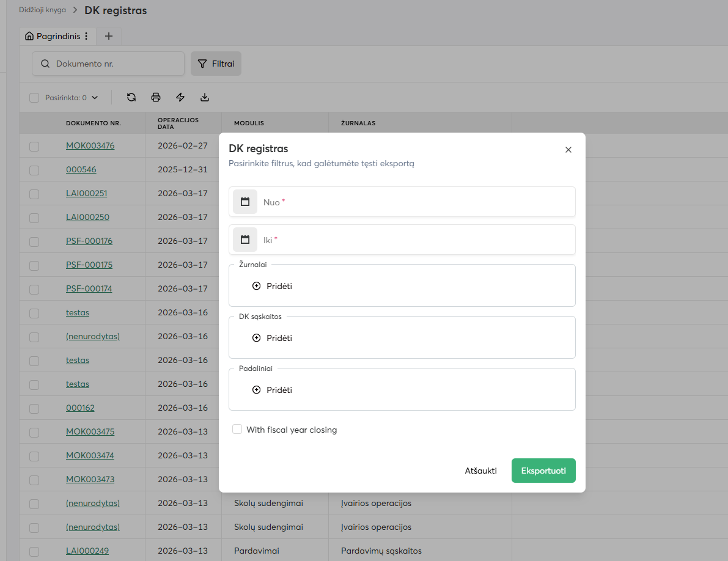Click the lightning bolt quick actions icon

tap(180, 97)
